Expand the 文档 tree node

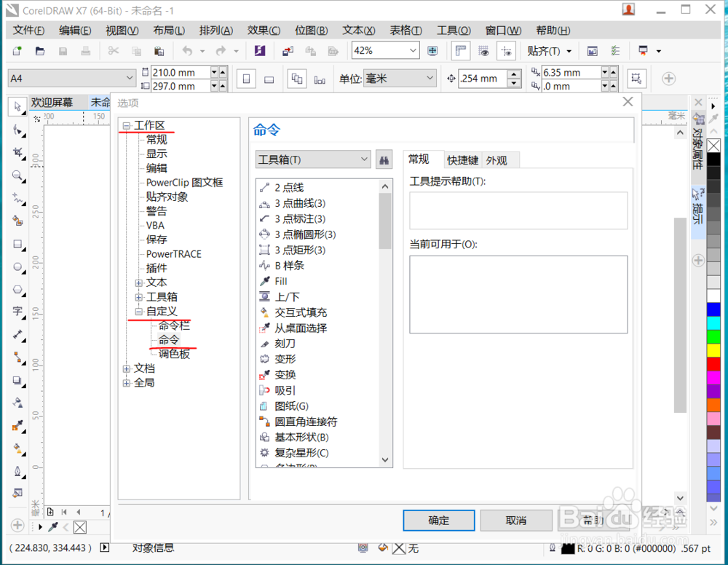[x=126, y=368]
